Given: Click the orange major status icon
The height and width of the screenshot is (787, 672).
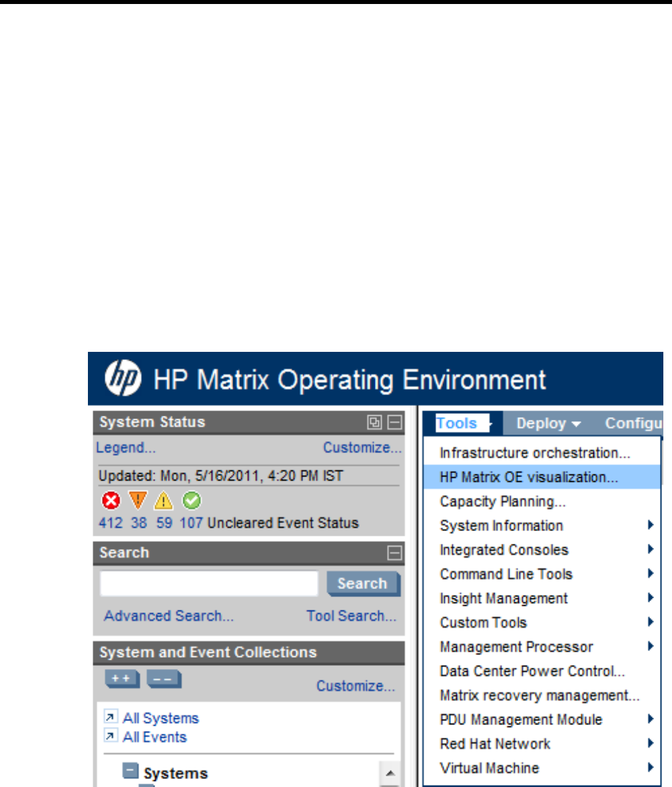Looking at the screenshot, I should (x=137, y=500).
